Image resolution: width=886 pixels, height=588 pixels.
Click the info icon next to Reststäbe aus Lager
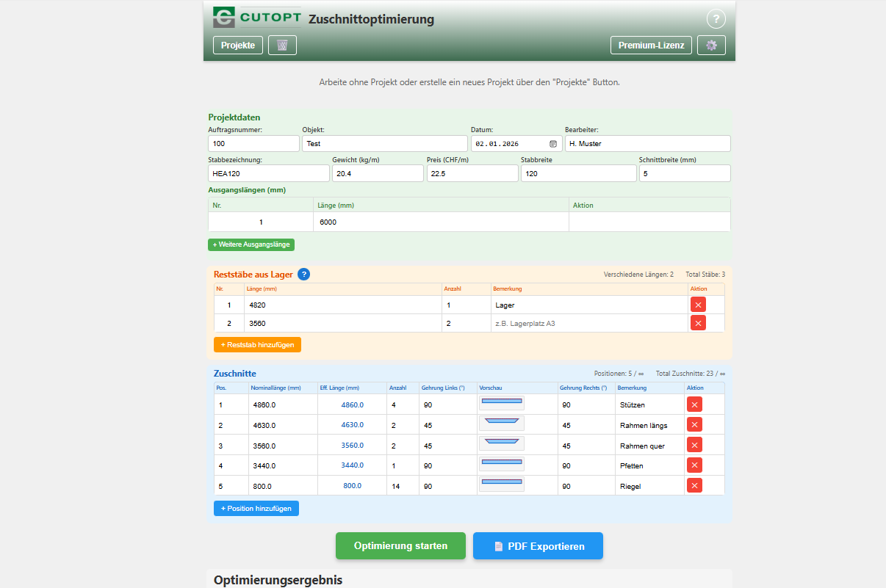coord(303,275)
